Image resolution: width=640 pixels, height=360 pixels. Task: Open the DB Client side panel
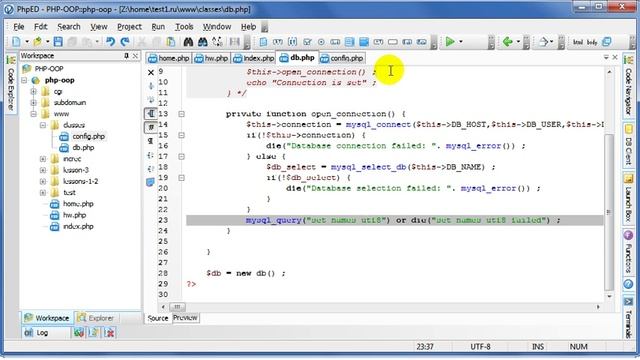(x=628, y=144)
